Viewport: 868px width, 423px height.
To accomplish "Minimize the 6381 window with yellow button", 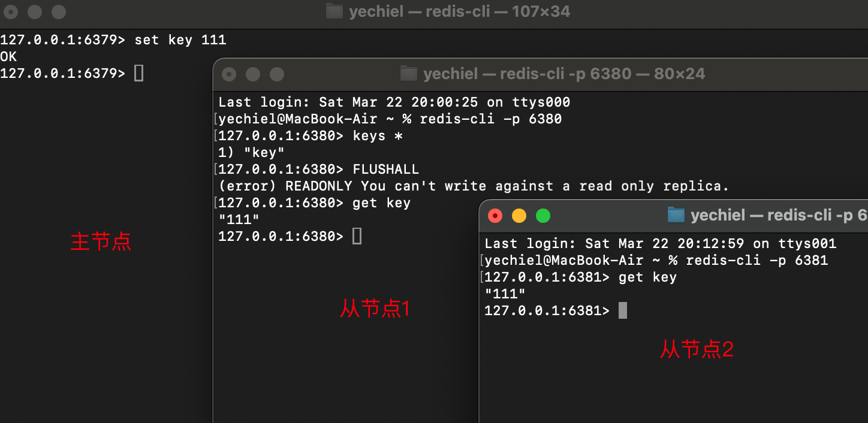I will (x=519, y=216).
